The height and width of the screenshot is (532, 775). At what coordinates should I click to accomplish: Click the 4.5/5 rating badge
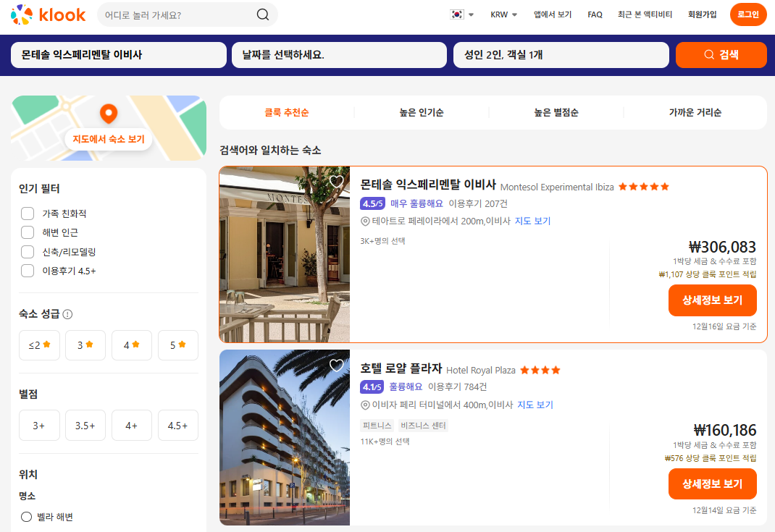372,203
